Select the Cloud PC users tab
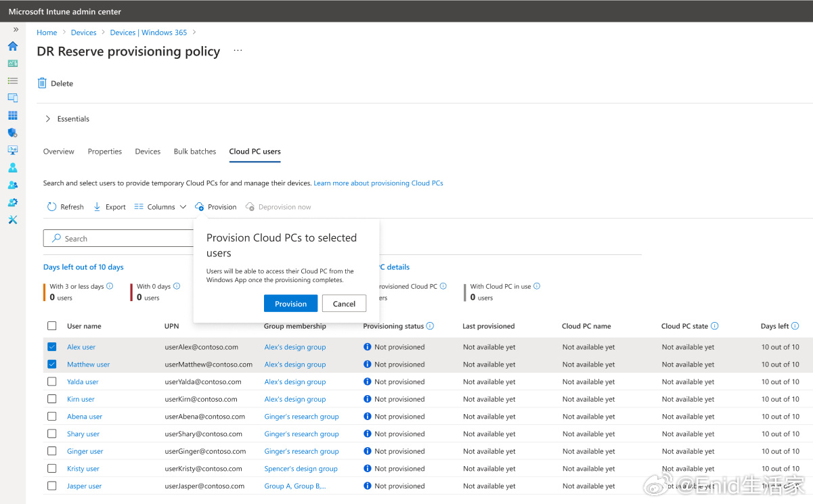 255,152
